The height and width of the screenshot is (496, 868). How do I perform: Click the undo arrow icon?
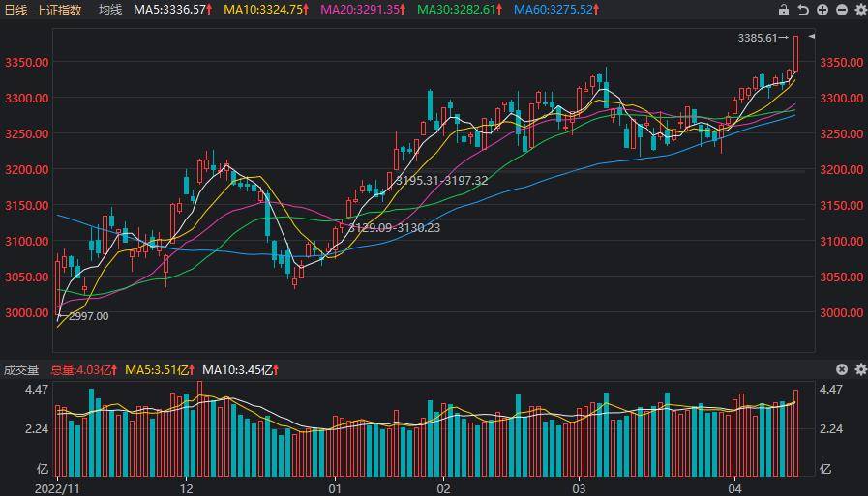(x=803, y=10)
